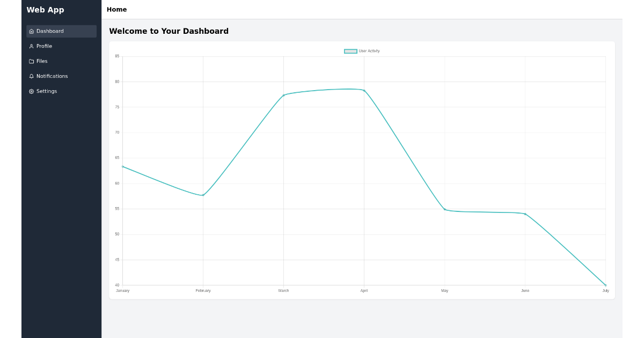The width and height of the screenshot is (644, 338).
Task: Click the user icon beside Profile
Action: (x=31, y=46)
